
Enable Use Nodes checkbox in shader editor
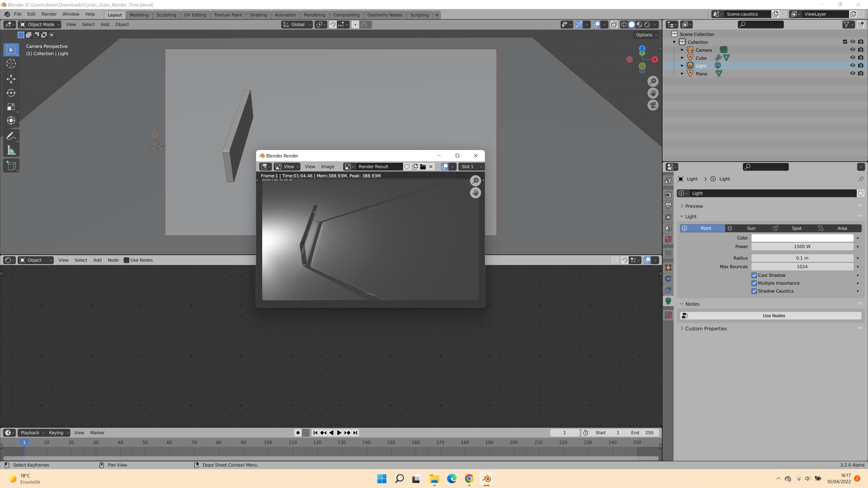click(126, 260)
